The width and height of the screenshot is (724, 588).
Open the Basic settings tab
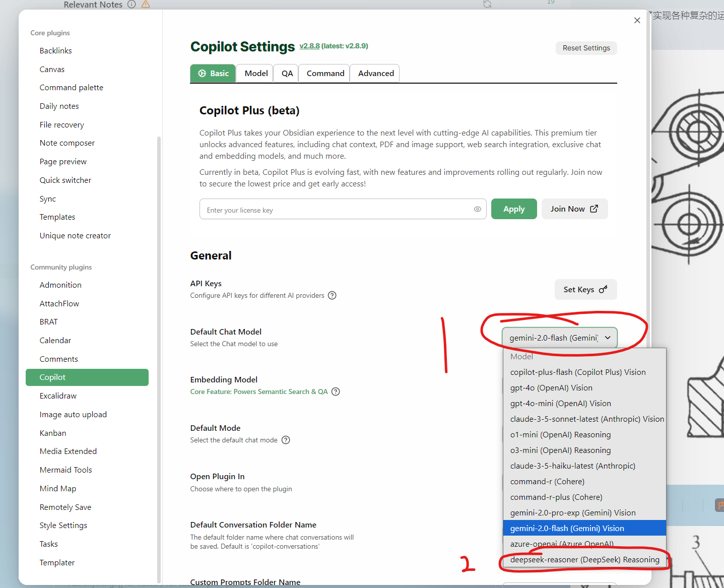point(213,74)
